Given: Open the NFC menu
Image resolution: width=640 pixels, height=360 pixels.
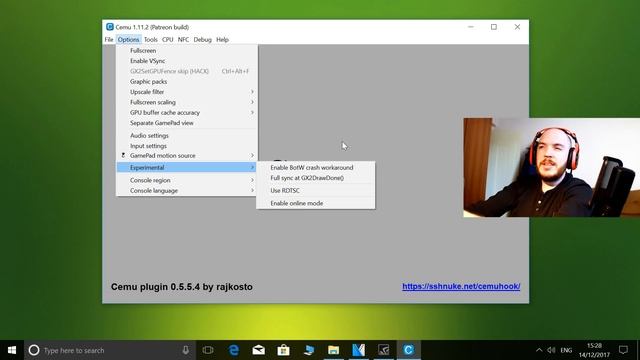Looking at the screenshot, I should tap(183, 40).
